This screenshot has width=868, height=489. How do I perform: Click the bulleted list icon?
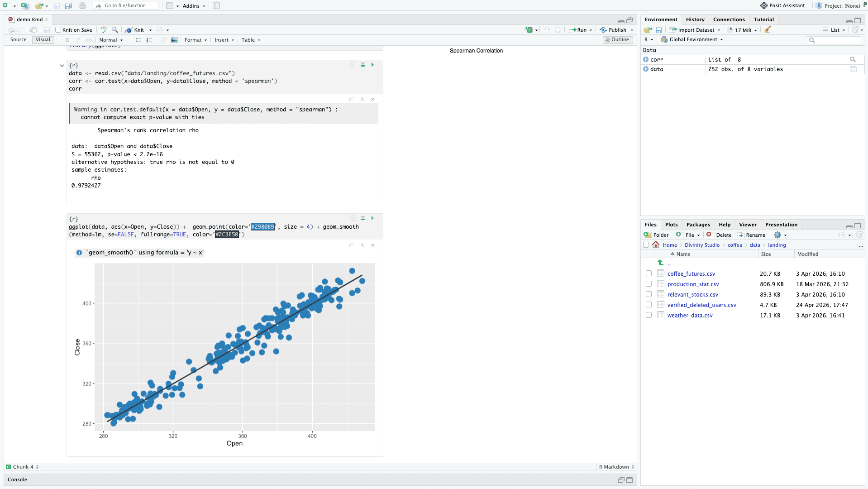(x=138, y=40)
